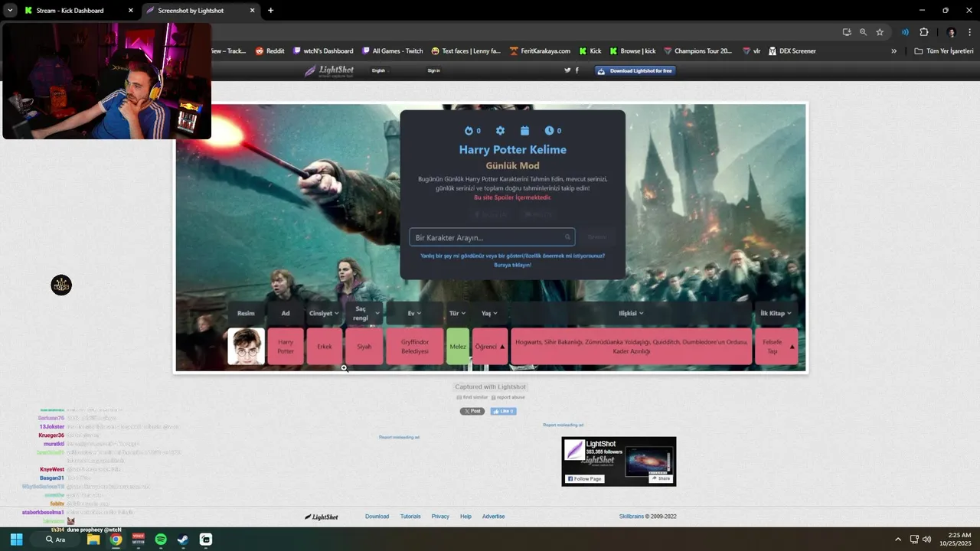Open the footer Help link

pyautogui.click(x=465, y=517)
